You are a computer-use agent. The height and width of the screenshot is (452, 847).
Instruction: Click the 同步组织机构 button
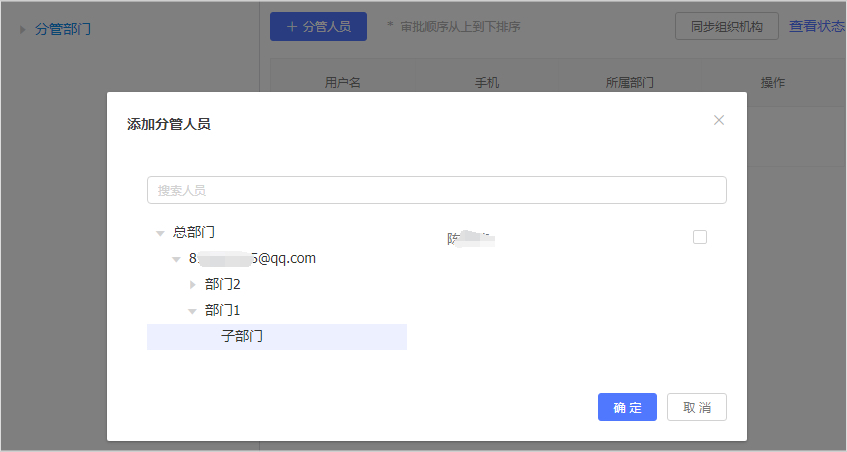point(727,27)
